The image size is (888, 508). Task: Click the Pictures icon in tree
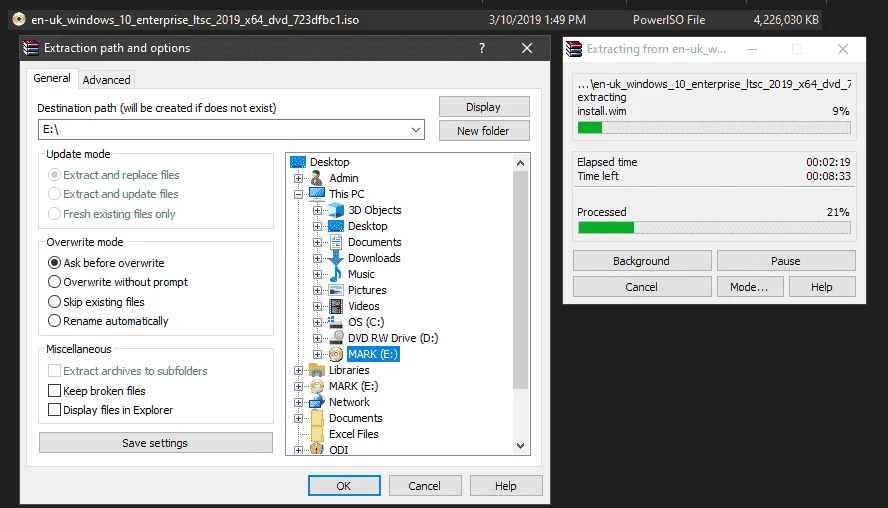(x=336, y=290)
